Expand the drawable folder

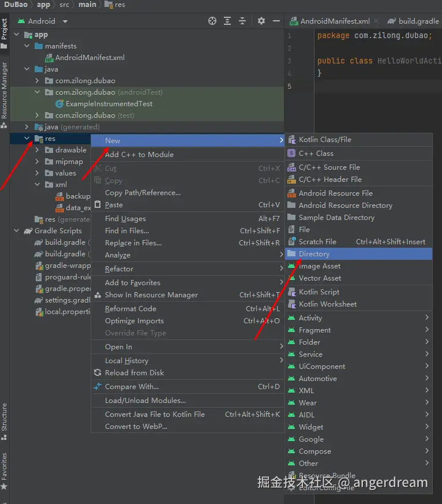pyautogui.click(x=38, y=150)
